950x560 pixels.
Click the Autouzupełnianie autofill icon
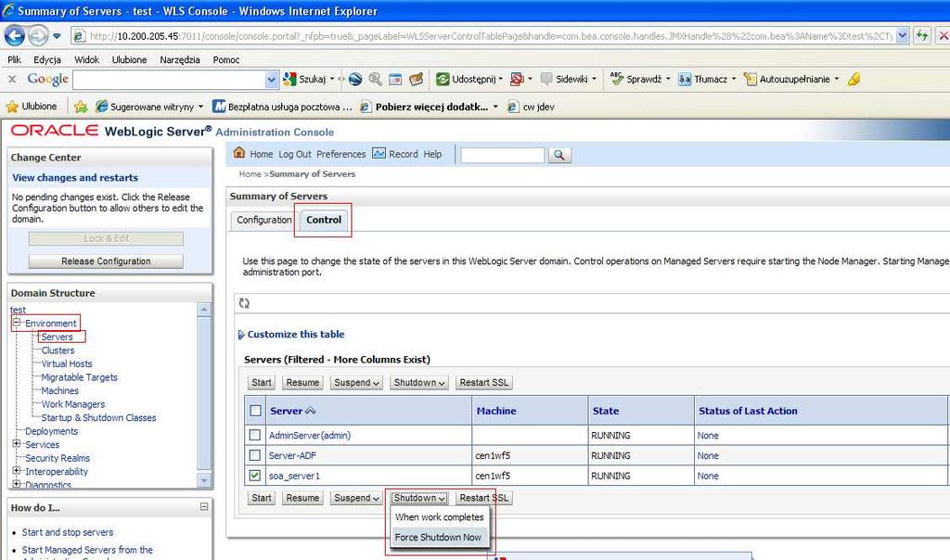click(750, 80)
